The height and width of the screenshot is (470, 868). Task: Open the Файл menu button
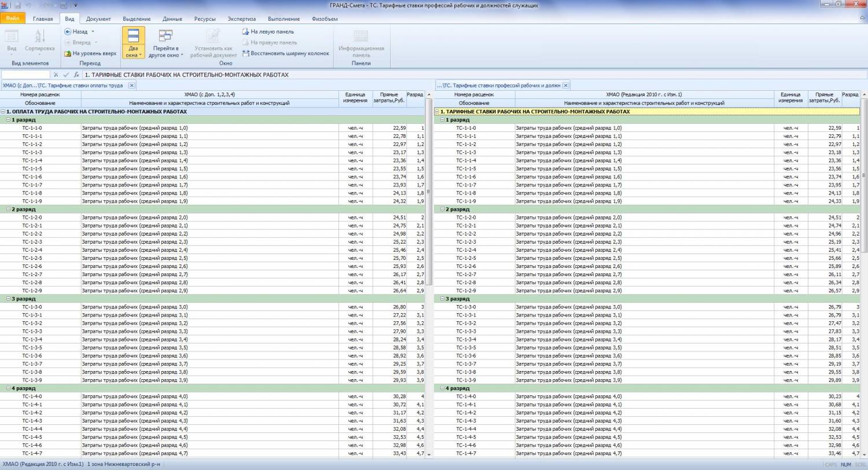(12, 19)
